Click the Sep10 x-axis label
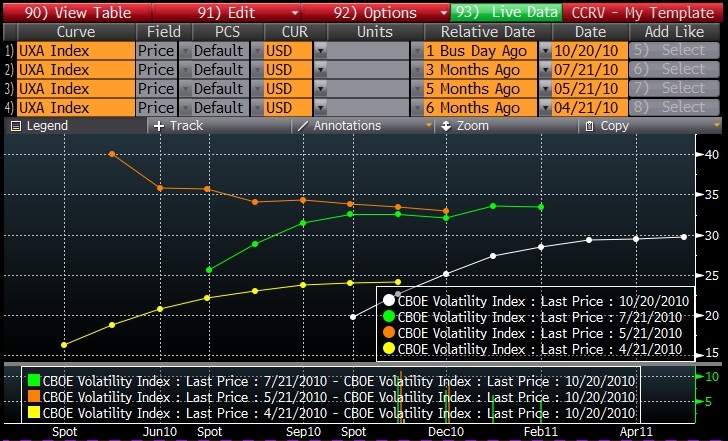 point(303,432)
